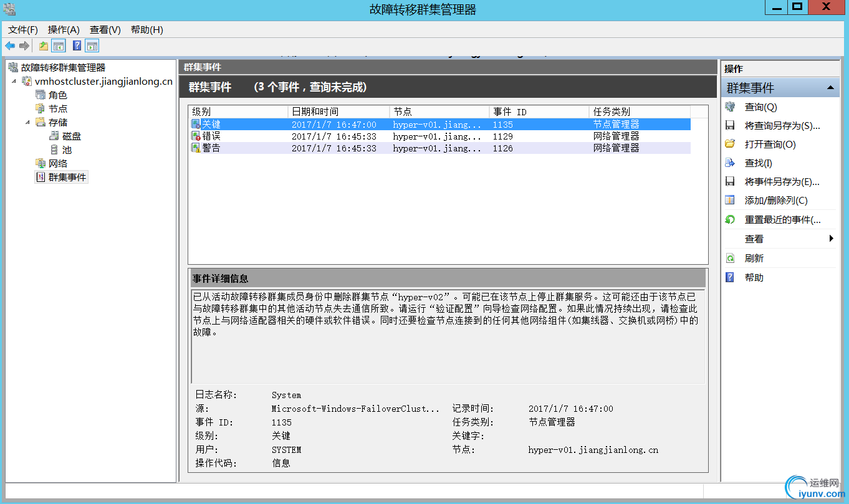Click the save icon beside 将事件另存为(E)...

click(x=731, y=182)
